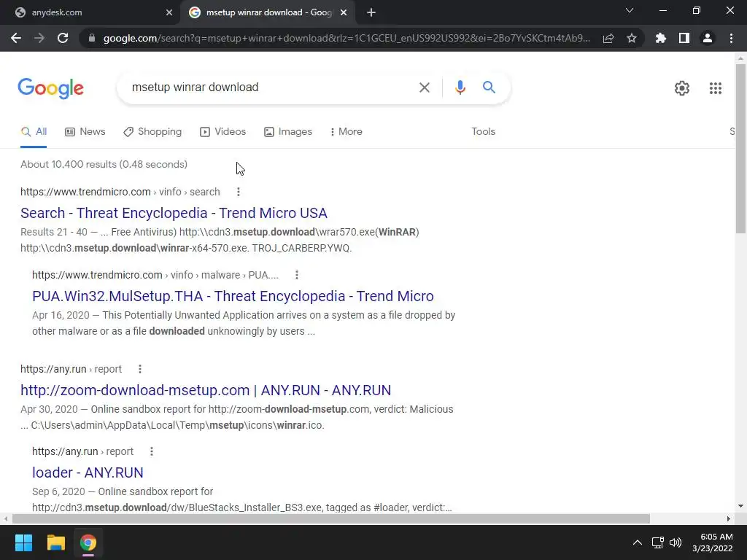The image size is (747, 560).
Task: Close the msetup winrar download tab
Action: (x=344, y=12)
